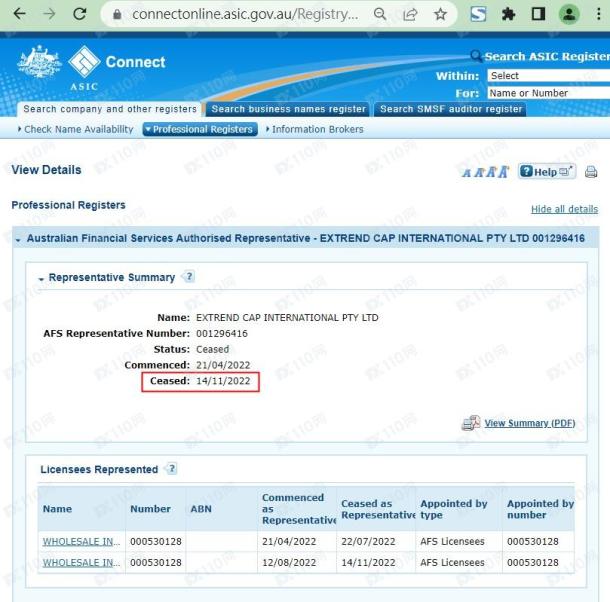Click Hide all details link
The height and width of the screenshot is (602, 610).
[564, 209]
